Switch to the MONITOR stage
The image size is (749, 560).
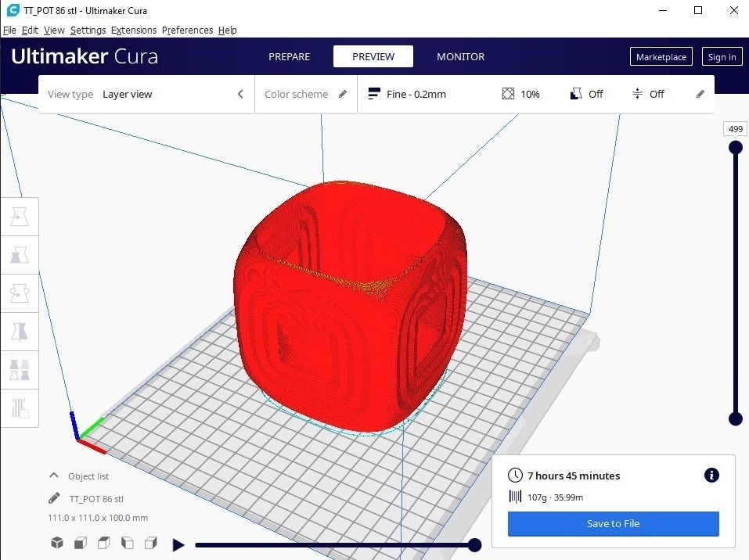(460, 56)
